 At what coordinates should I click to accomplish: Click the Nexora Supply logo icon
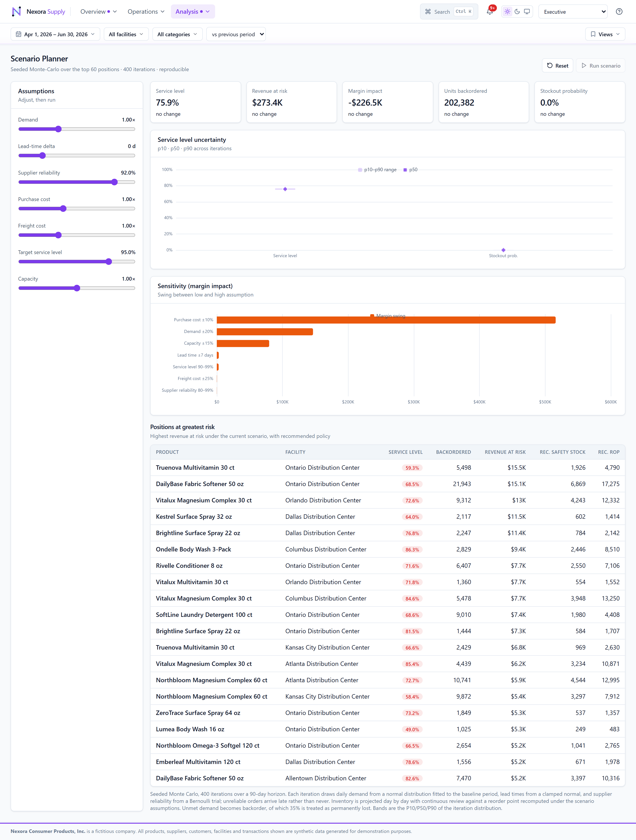[16, 11]
